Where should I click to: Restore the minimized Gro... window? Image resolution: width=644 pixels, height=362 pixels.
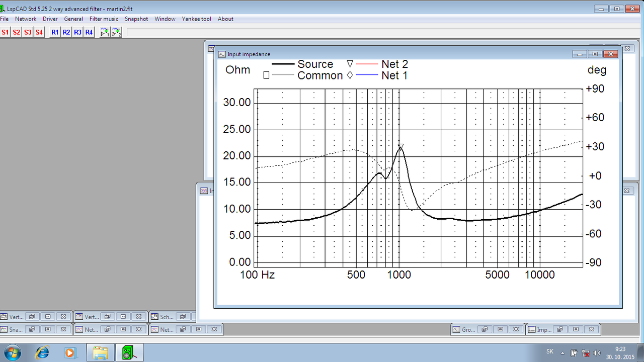485,329
